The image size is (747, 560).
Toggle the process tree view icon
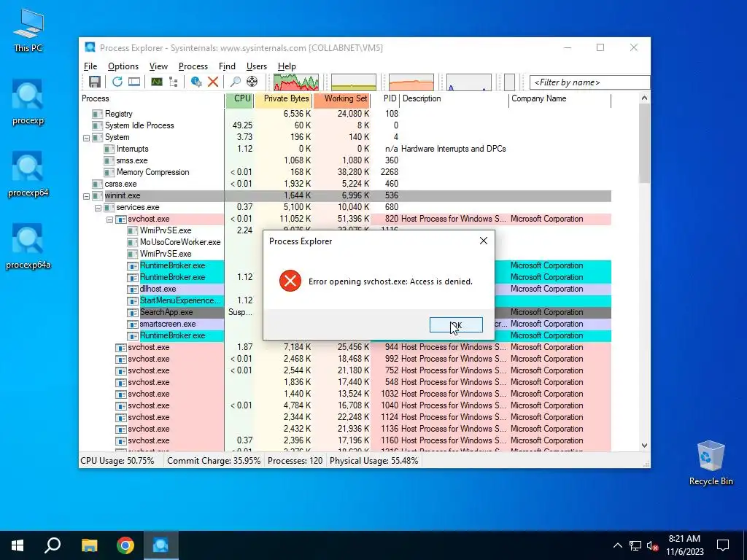tap(174, 82)
